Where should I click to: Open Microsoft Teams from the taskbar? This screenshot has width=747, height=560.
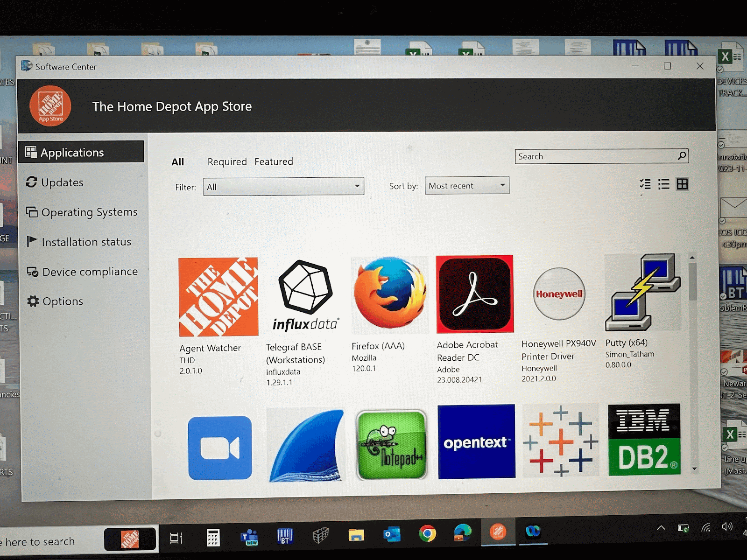250,537
